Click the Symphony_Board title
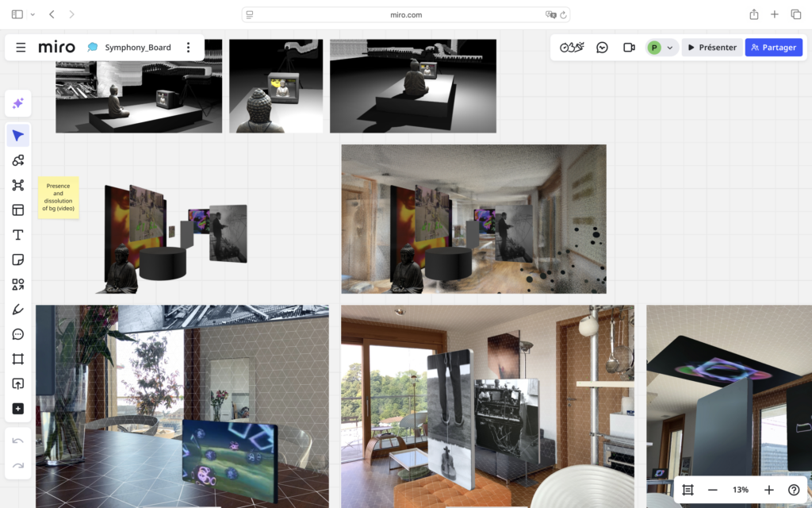The height and width of the screenshot is (508, 812). click(x=137, y=48)
